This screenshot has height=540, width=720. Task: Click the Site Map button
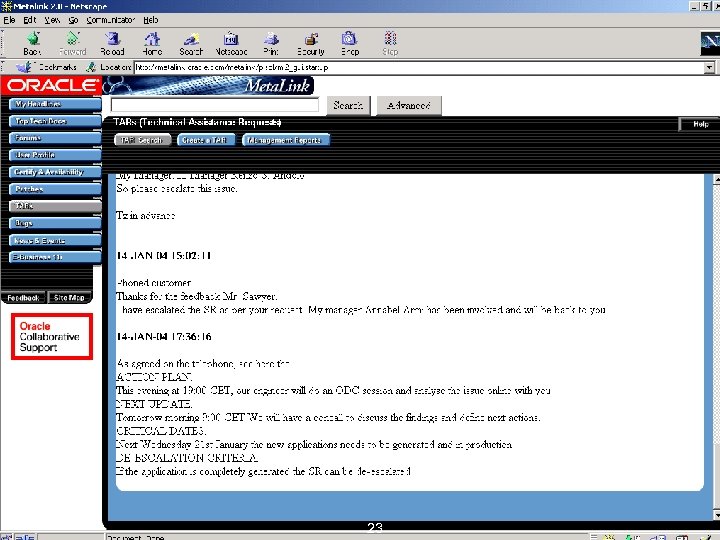(x=69, y=298)
